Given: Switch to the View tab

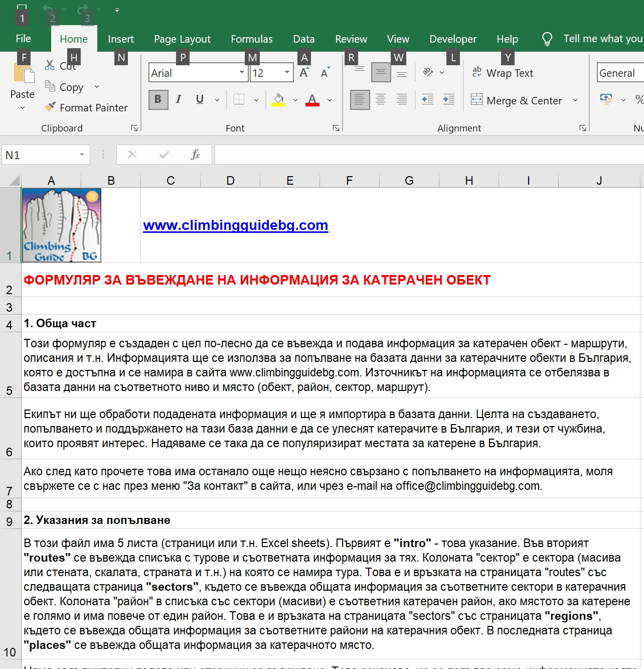Looking at the screenshot, I should 398,39.
